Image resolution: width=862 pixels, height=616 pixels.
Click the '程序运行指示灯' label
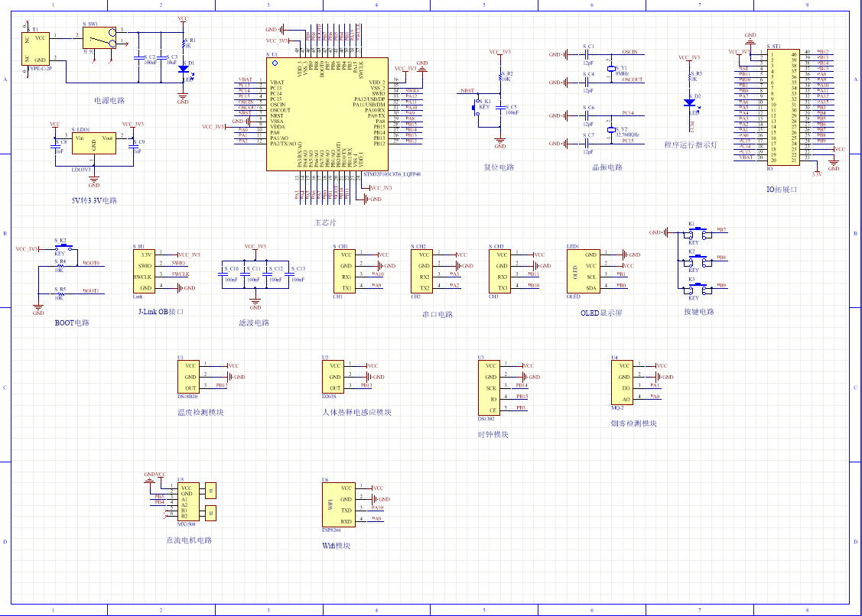691,145
